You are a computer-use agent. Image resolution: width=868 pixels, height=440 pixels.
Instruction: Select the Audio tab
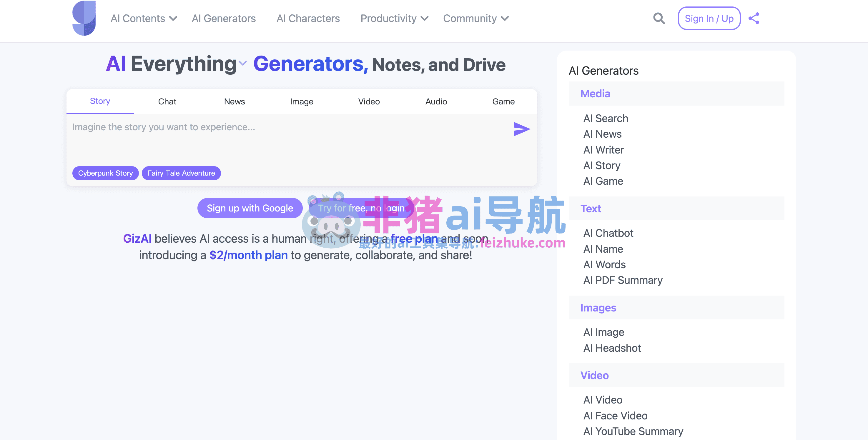(436, 101)
